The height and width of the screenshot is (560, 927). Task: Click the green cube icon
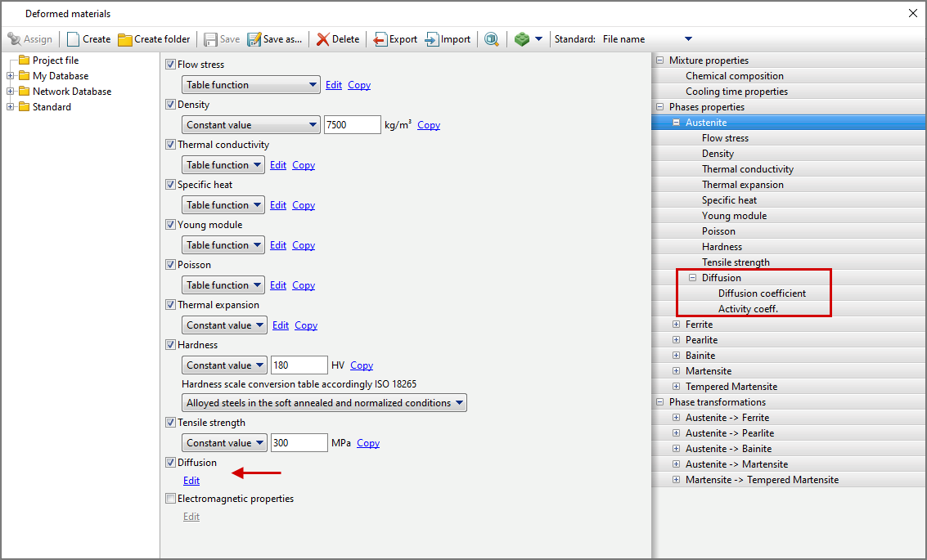[522, 39]
